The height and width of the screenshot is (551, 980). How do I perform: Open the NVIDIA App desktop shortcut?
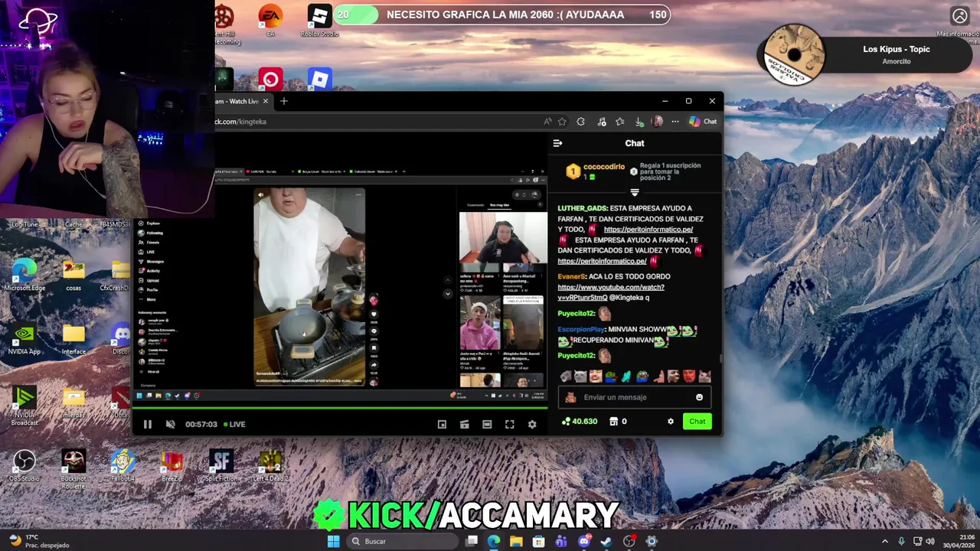tap(24, 340)
